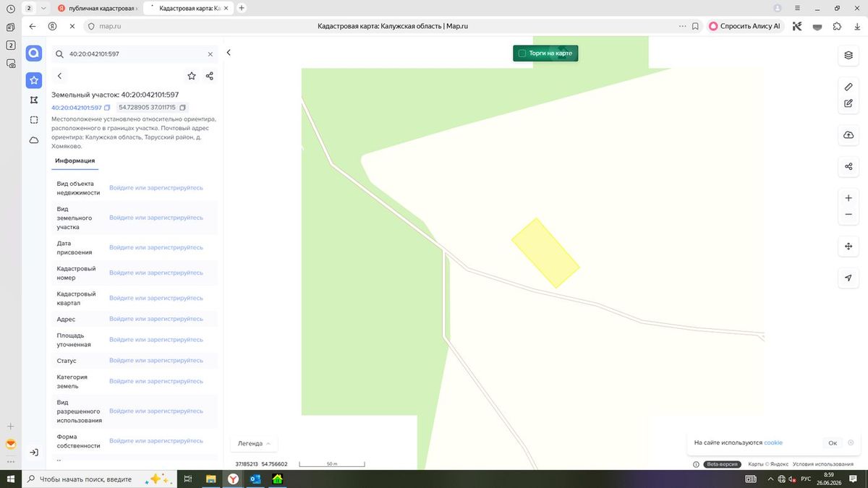Select the dashed area selection tool
Screen dimensions: 868x488
tap(34, 120)
